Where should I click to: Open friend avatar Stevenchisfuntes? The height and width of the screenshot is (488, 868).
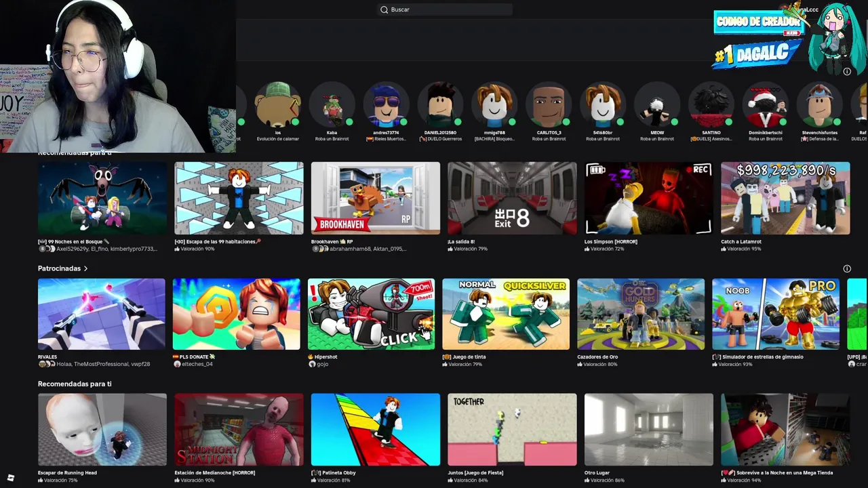click(820, 105)
